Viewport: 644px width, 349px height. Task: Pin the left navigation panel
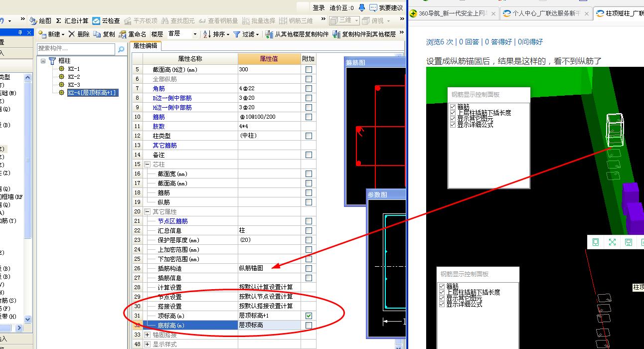(x=20, y=32)
